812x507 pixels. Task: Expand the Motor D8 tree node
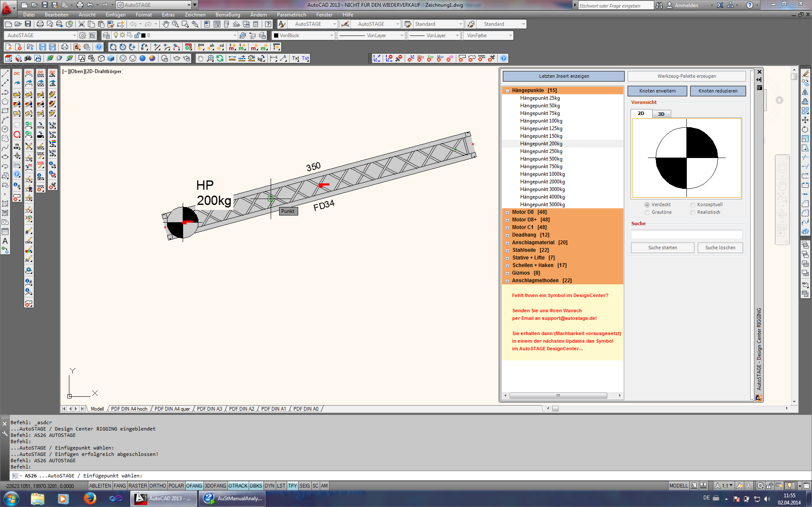point(507,212)
